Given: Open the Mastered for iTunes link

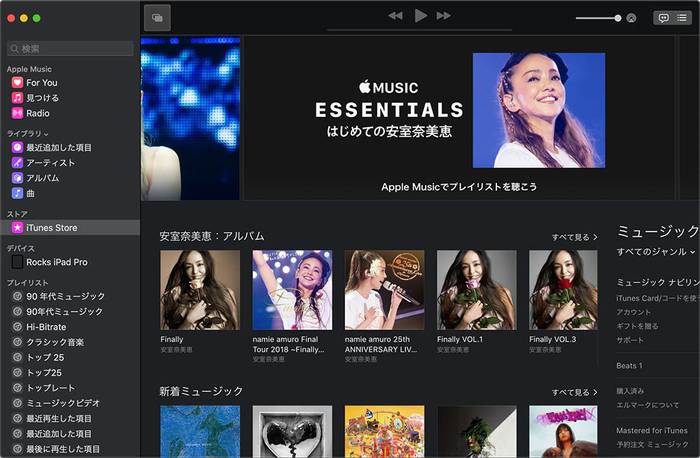Looking at the screenshot, I should pos(652,430).
